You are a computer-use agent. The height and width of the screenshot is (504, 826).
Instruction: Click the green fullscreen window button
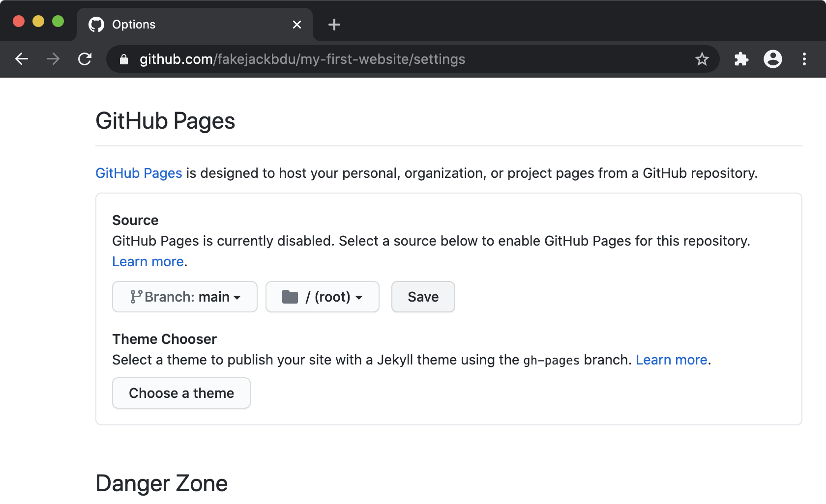pyautogui.click(x=58, y=21)
